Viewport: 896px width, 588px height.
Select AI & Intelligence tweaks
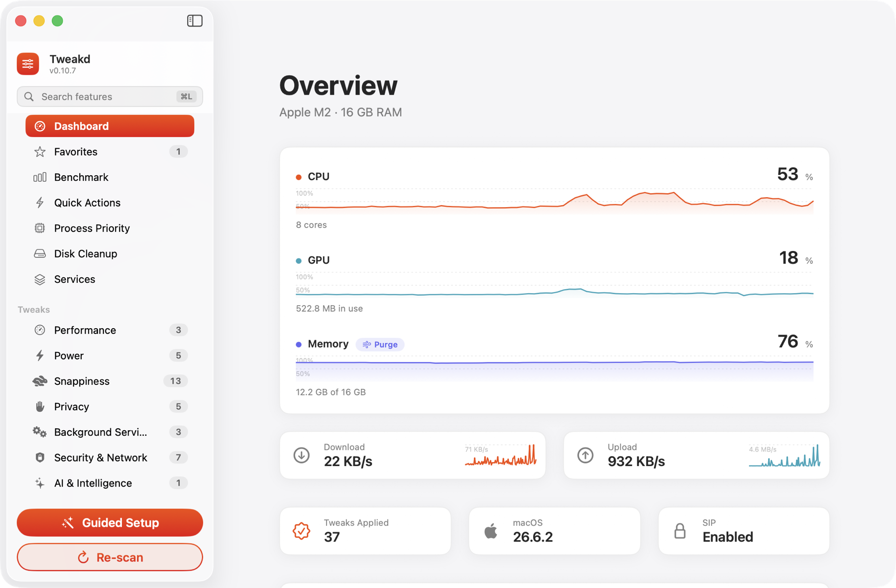(x=110, y=483)
